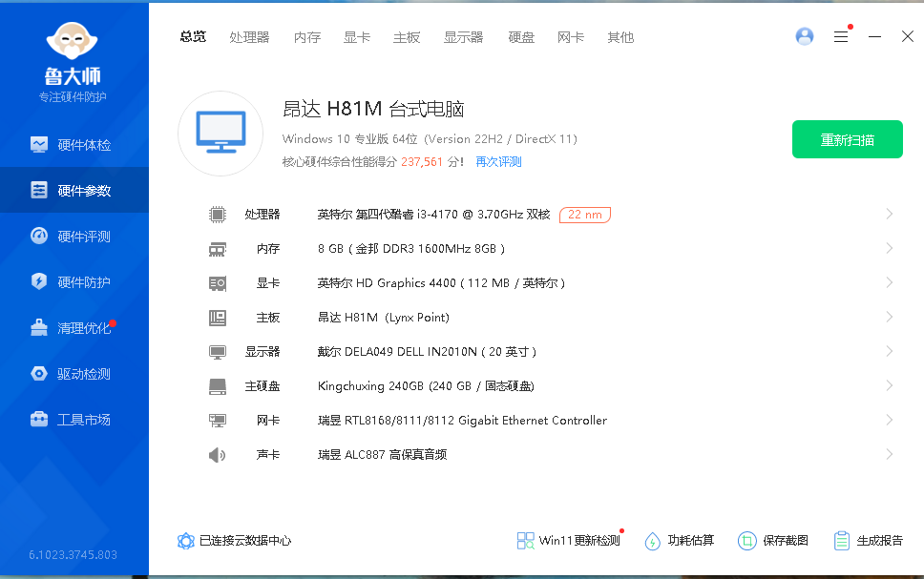The width and height of the screenshot is (924, 579).
Task: Open 功耗估算 power estimate tool
Action: point(680,541)
